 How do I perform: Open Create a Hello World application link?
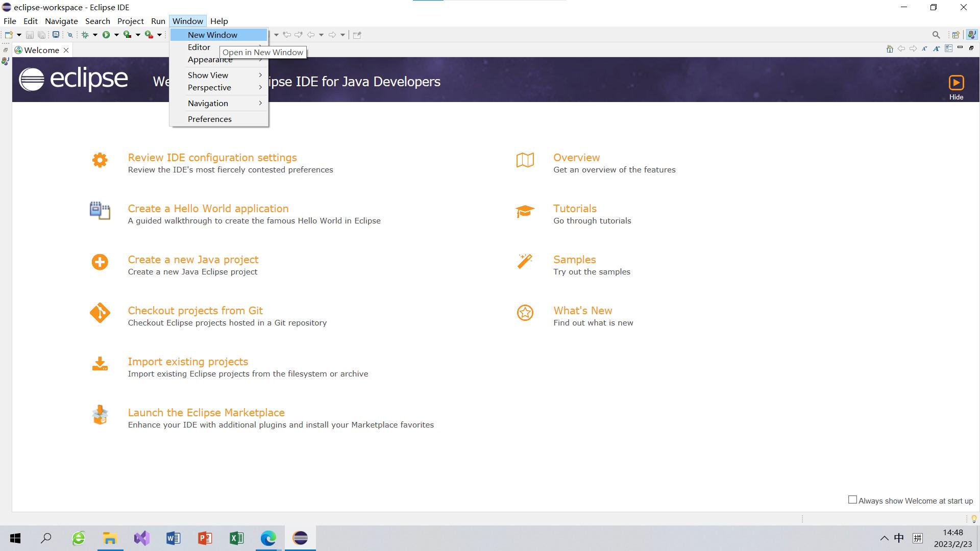pyautogui.click(x=208, y=209)
